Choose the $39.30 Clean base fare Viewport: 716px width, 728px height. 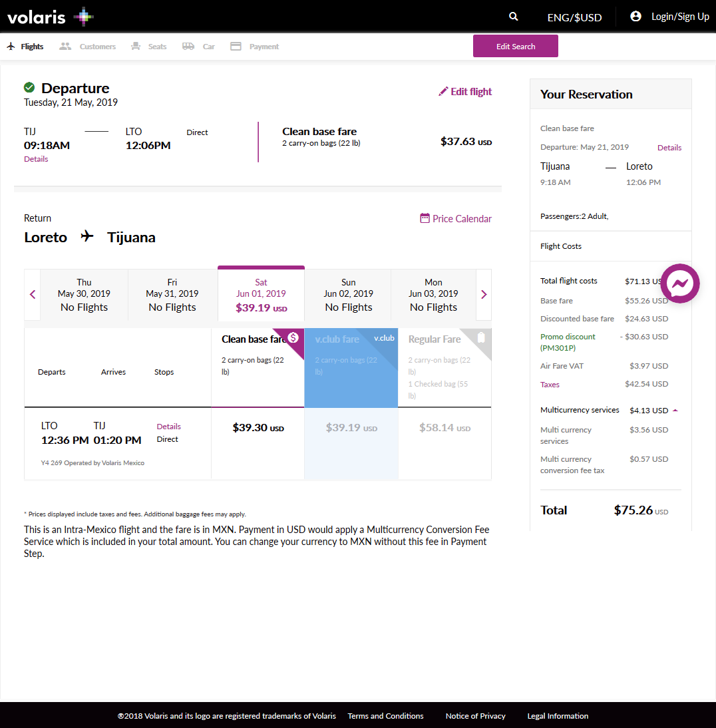pos(258,428)
